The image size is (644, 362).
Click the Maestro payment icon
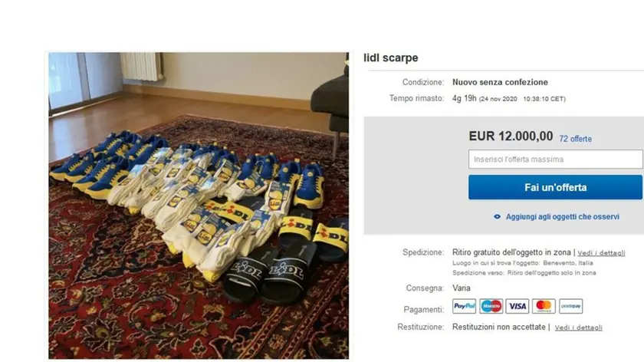tap(491, 306)
